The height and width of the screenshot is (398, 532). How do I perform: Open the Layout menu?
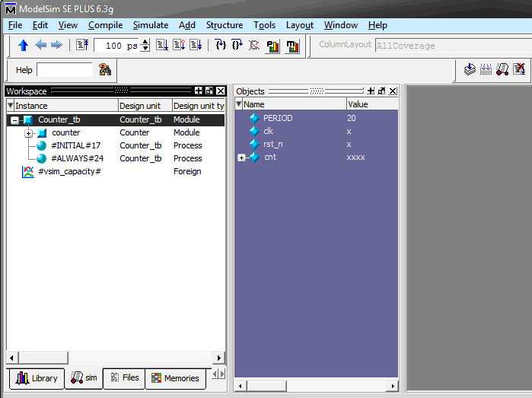pyautogui.click(x=300, y=25)
